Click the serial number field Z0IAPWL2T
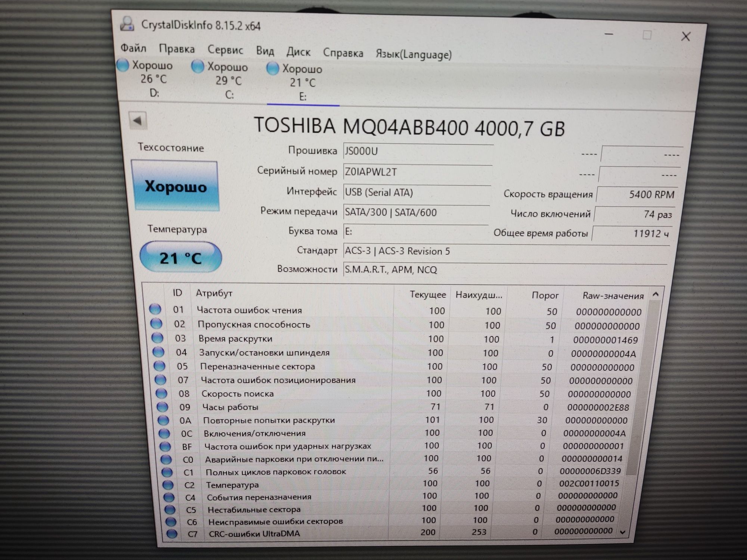The width and height of the screenshot is (747, 560). pyautogui.click(x=417, y=172)
